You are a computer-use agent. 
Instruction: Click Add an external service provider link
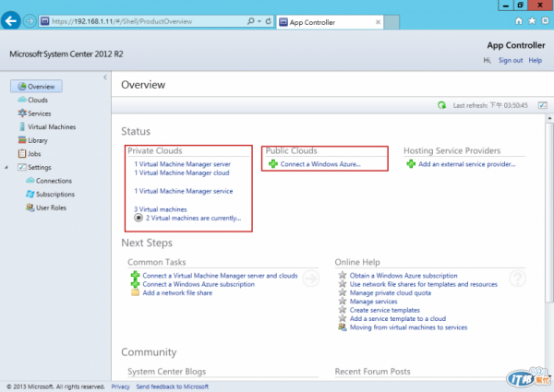pyautogui.click(x=466, y=164)
